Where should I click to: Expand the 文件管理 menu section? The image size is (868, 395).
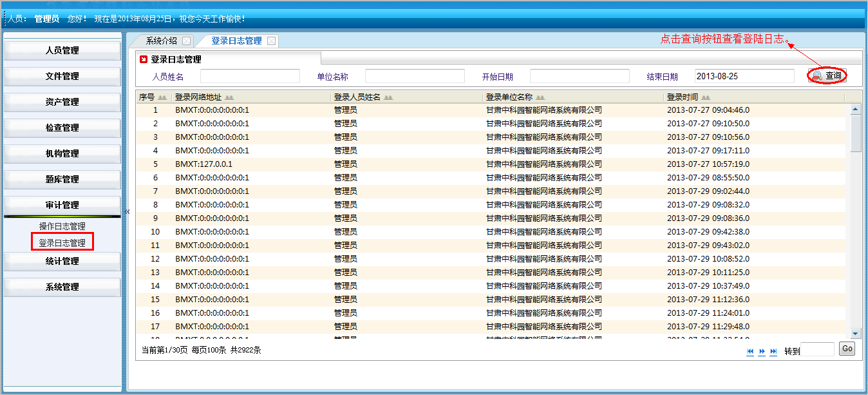62,76
